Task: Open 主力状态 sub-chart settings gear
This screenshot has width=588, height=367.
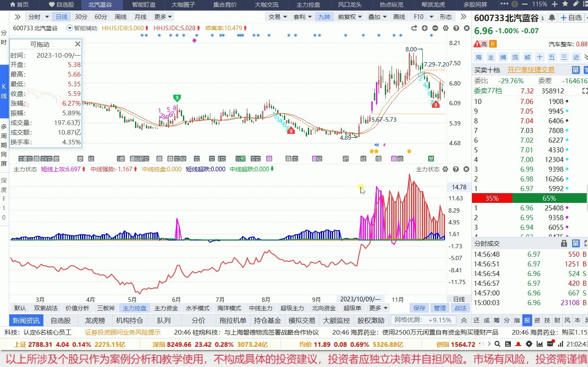Action: coord(445,169)
